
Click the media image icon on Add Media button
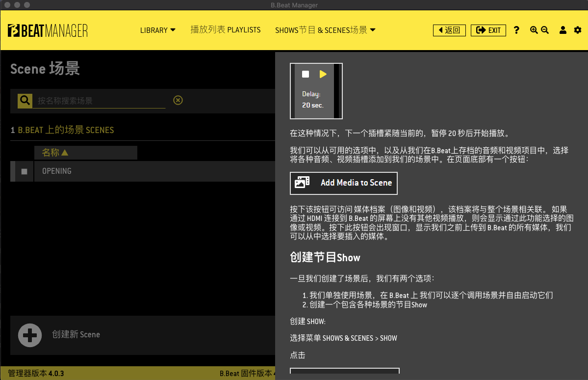[302, 183]
